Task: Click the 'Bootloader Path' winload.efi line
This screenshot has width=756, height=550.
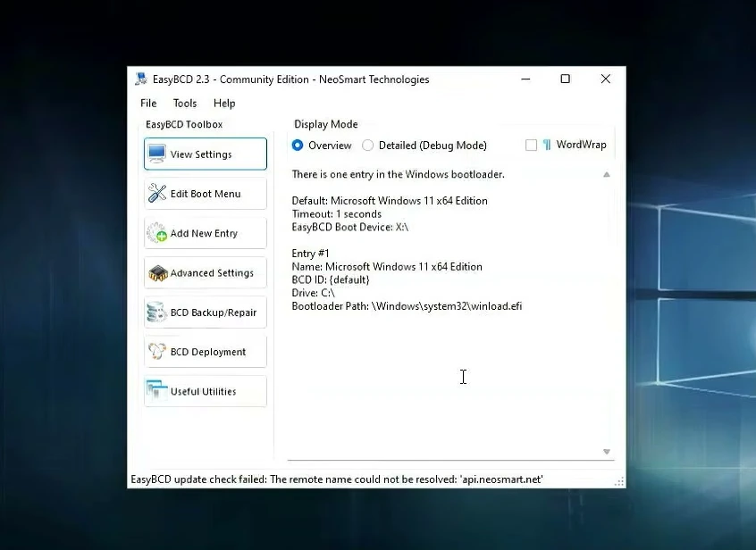Action: tap(407, 306)
